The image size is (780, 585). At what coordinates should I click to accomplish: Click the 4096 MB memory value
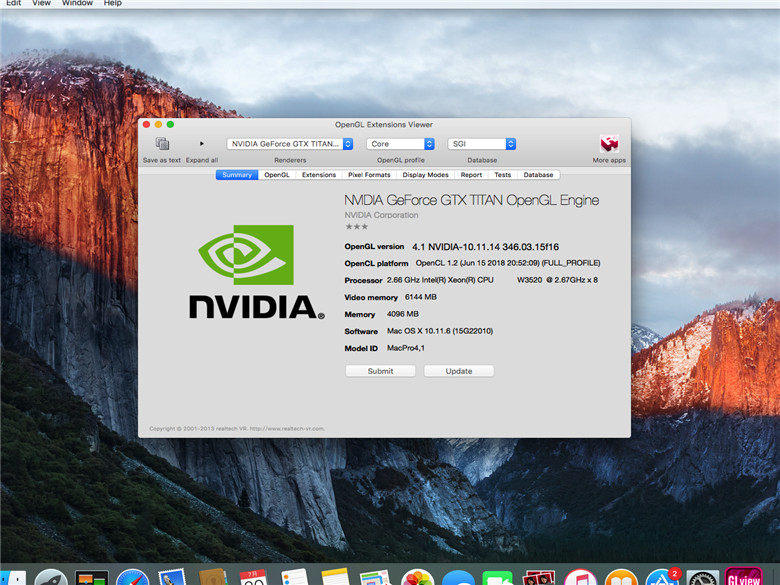403,314
